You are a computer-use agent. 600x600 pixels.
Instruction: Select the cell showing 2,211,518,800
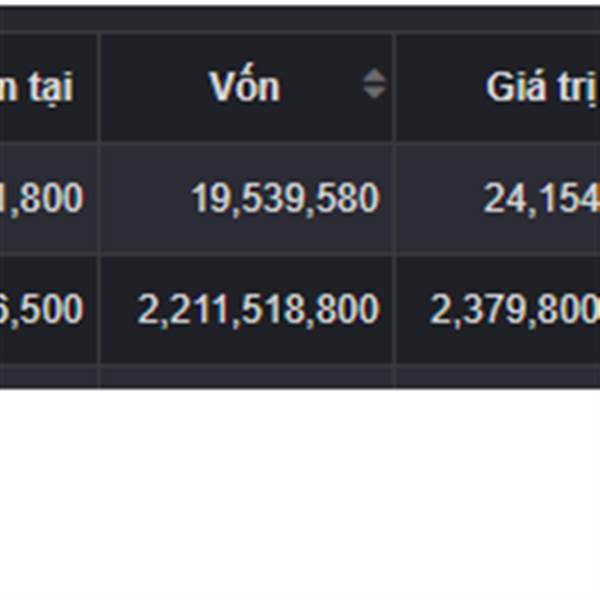tap(258, 310)
